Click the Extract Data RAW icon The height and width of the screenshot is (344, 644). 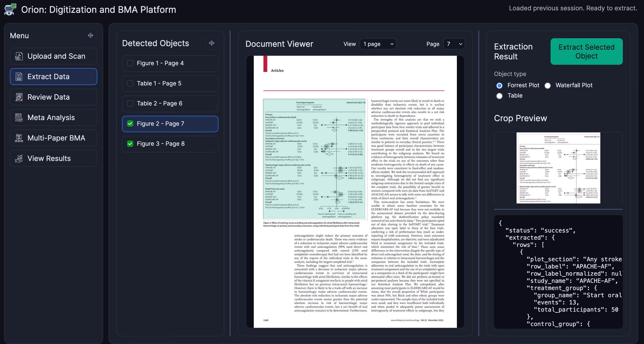19,77
